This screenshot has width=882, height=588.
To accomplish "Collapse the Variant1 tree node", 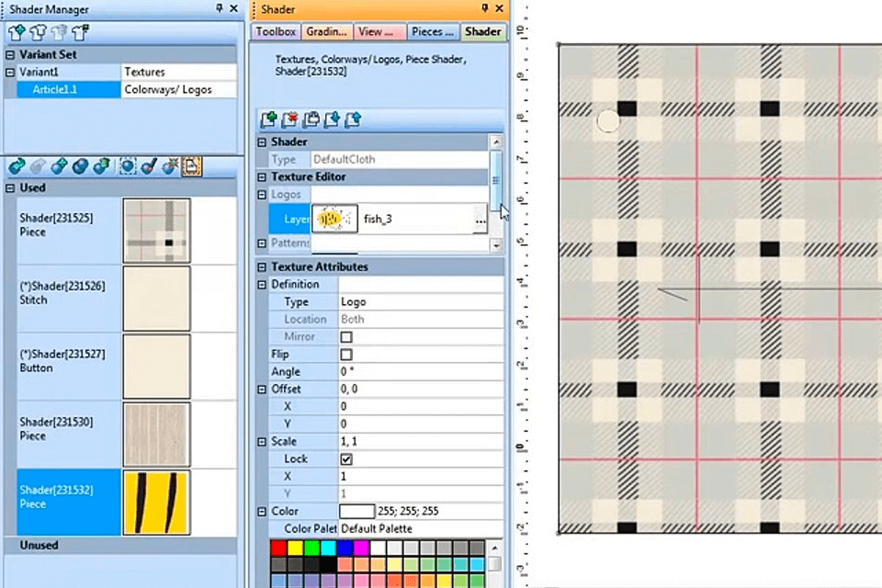I will coord(10,73).
